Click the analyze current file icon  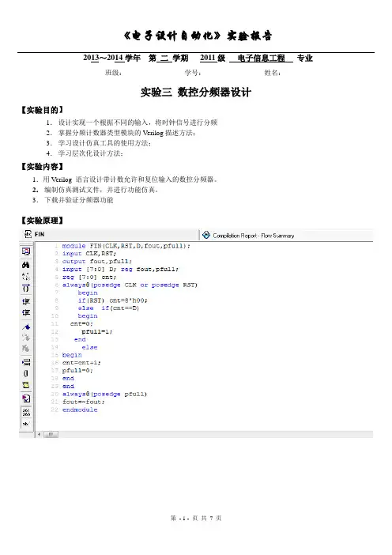click(26, 398)
